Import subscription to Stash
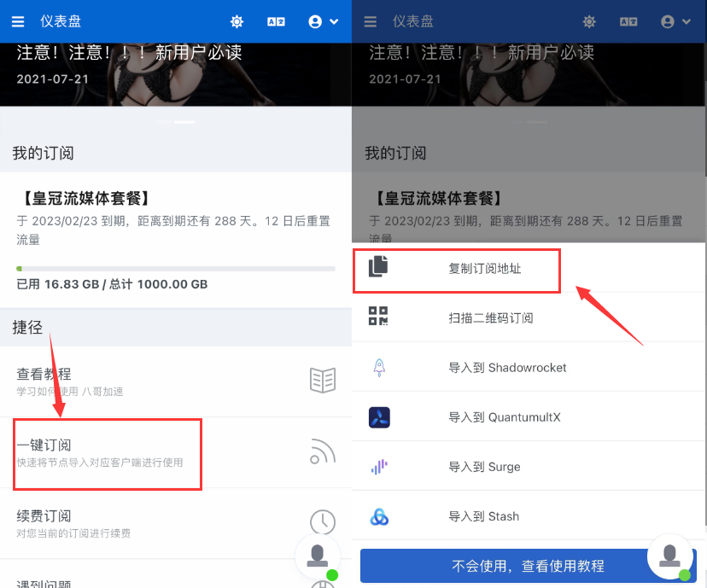The width and height of the screenshot is (707, 588). point(529,515)
